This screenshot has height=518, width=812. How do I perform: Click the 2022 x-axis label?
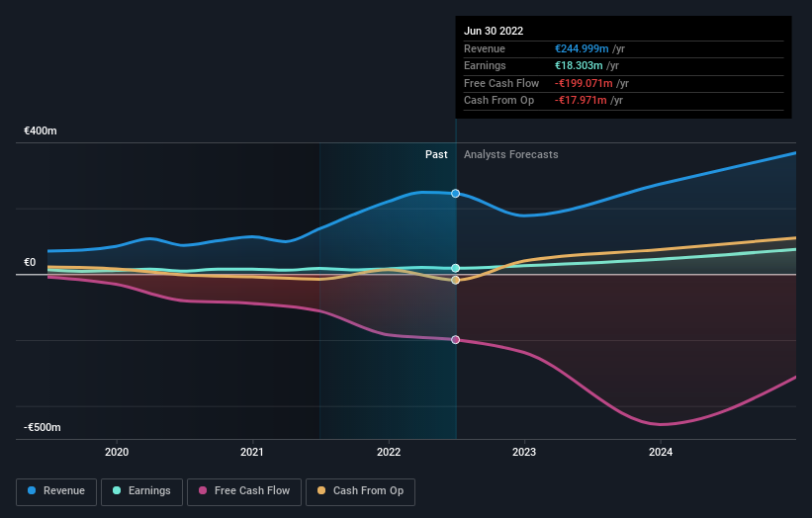tap(389, 453)
